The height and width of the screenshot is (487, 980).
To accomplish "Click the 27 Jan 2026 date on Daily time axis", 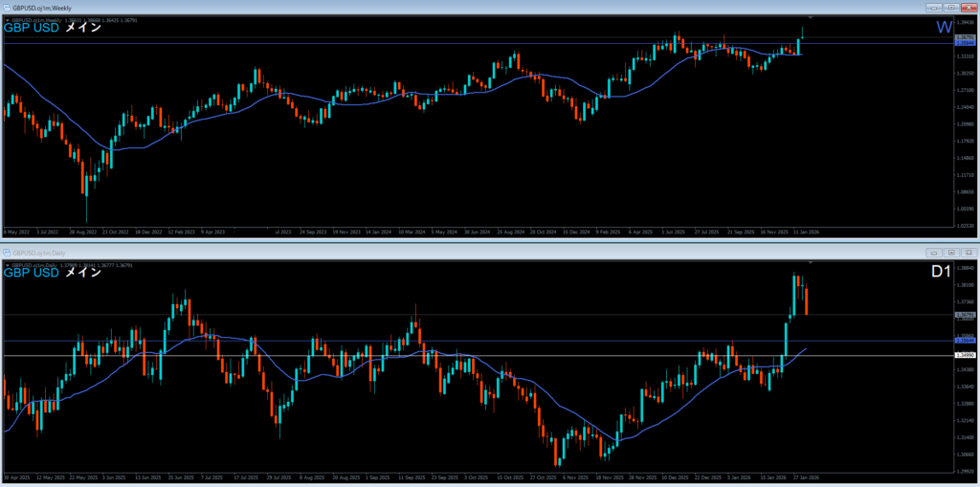I will tap(804, 477).
